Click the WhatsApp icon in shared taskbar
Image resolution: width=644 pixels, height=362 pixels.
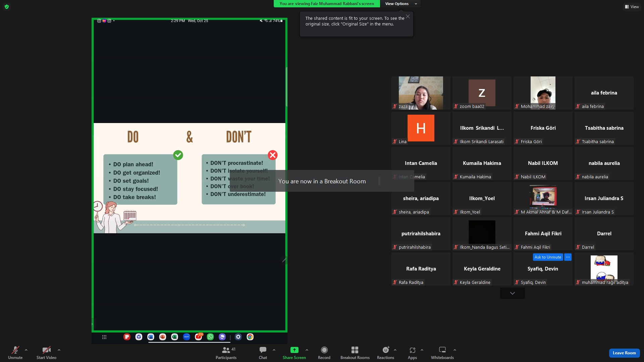coord(210,337)
